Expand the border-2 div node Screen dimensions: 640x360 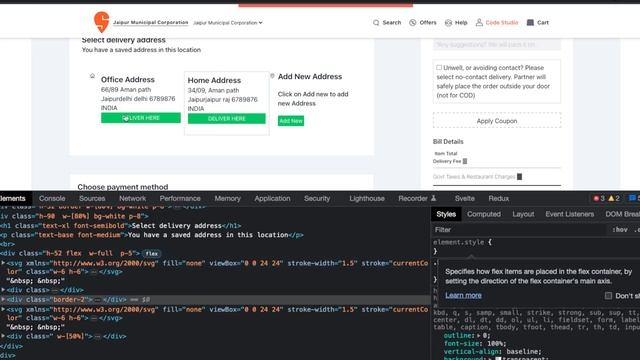pyautogui.click(x=3, y=300)
